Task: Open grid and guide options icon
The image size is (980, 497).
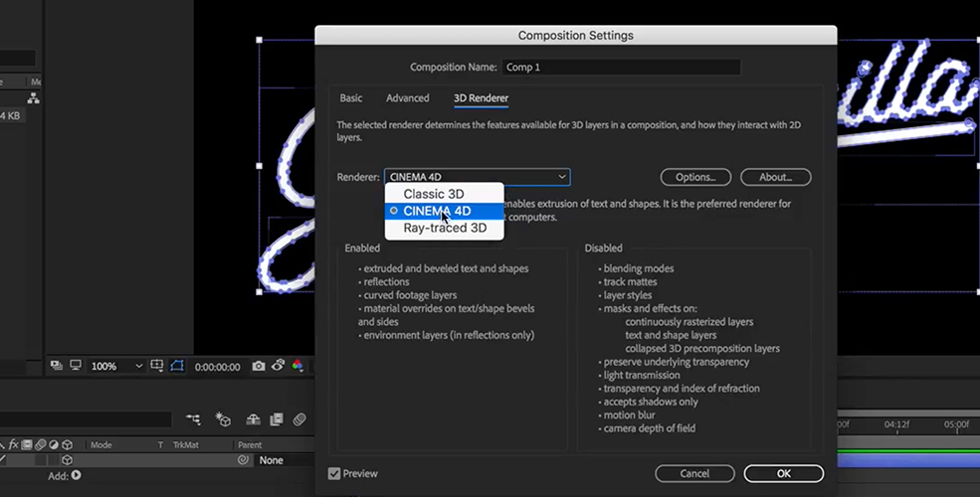Action: tap(157, 366)
